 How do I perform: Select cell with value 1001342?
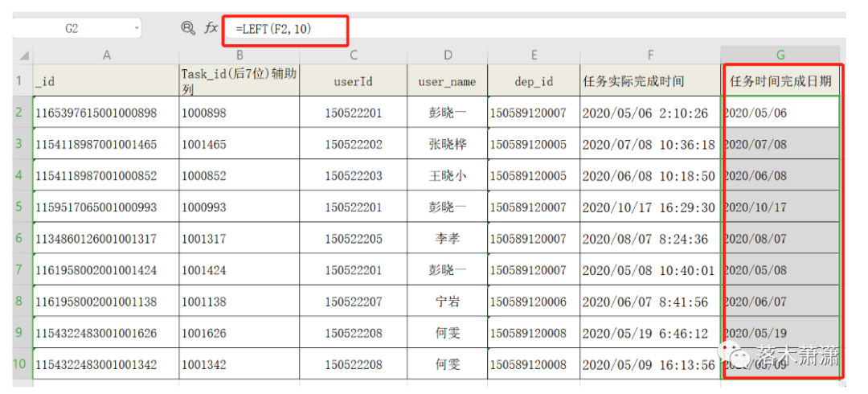(240, 364)
